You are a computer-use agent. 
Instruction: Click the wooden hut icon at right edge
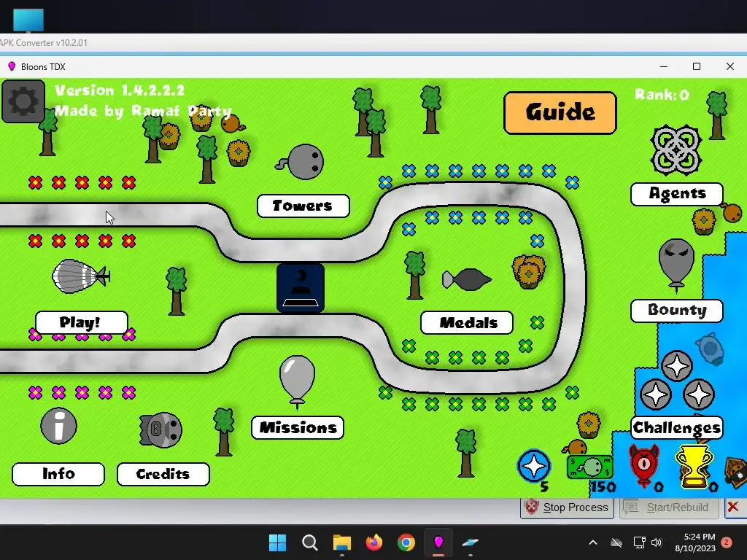[735, 472]
